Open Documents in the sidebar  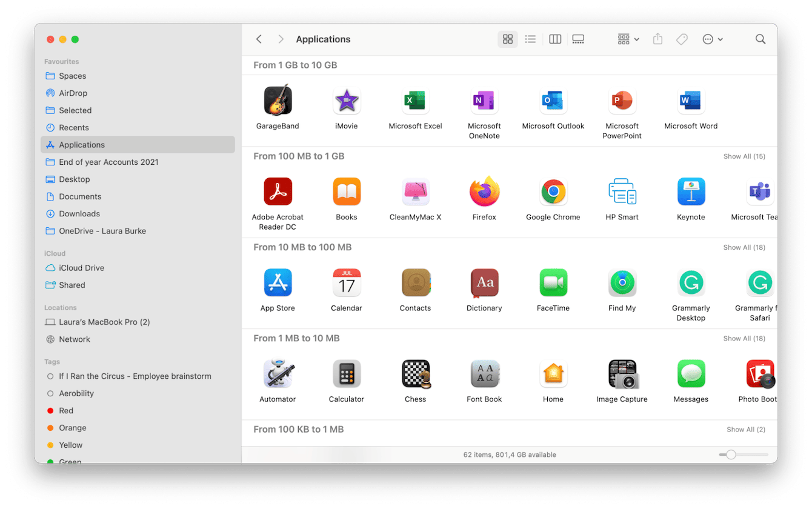138,197
